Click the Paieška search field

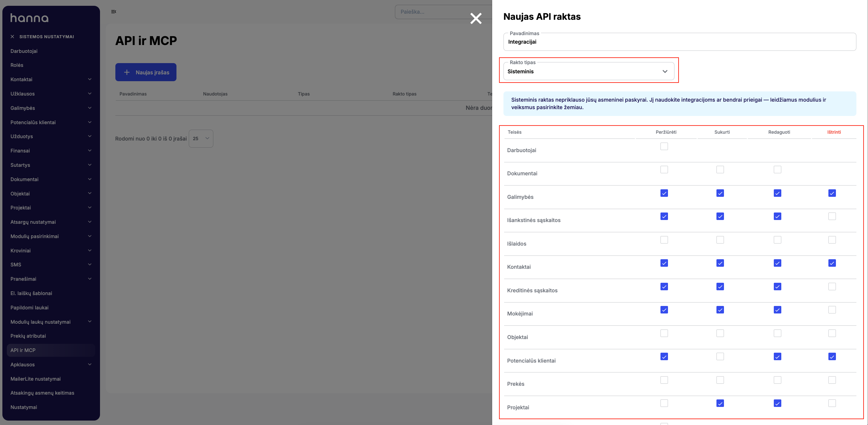point(443,12)
